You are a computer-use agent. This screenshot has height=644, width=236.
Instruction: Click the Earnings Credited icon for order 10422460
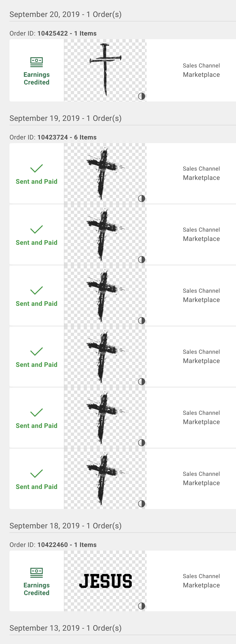pos(37,572)
